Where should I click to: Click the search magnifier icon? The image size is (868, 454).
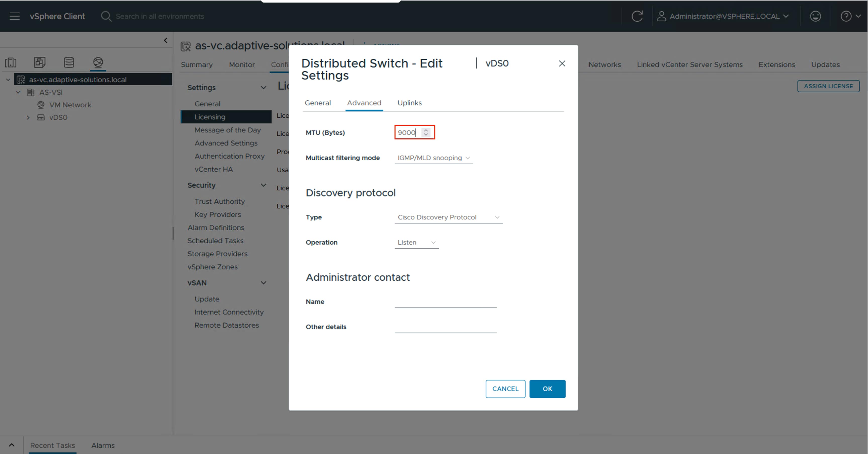pyautogui.click(x=105, y=16)
